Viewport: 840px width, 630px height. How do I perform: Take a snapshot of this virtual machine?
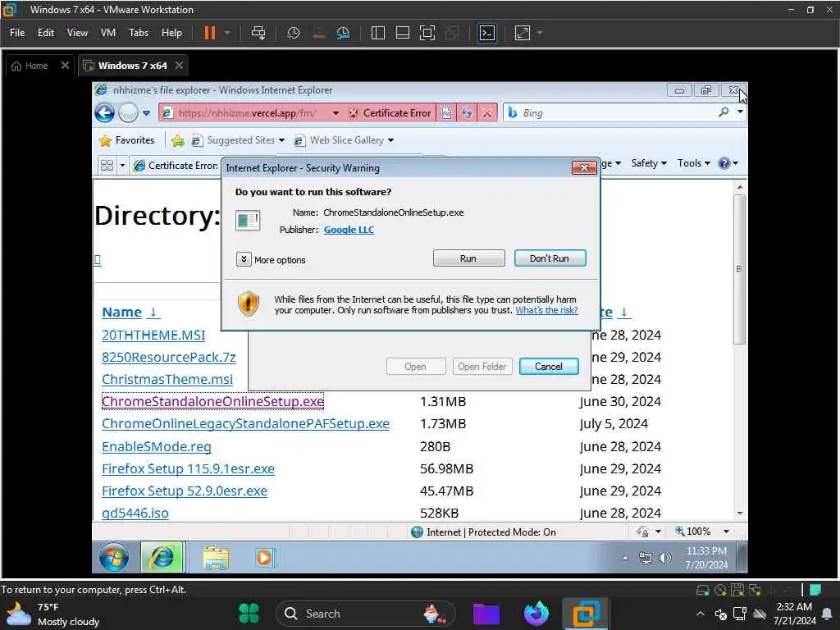[293, 33]
